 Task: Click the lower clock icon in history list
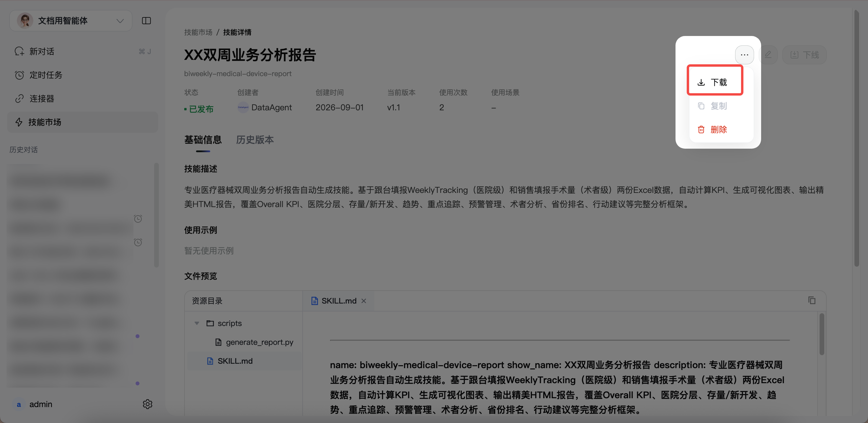[x=138, y=242]
